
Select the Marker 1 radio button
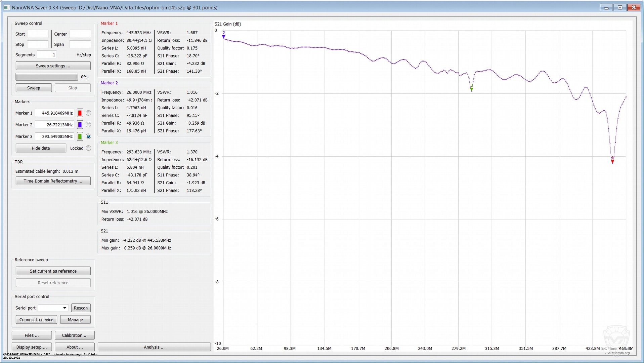pyautogui.click(x=88, y=113)
